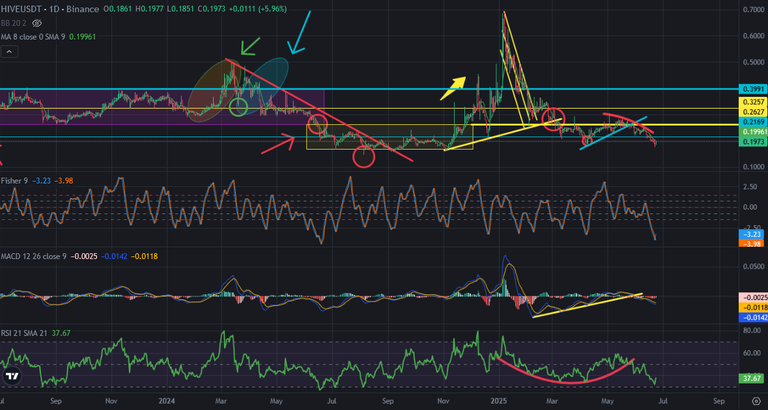Click the -0.0118 MACD signal axis label
768x410 pixels.
point(752,308)
